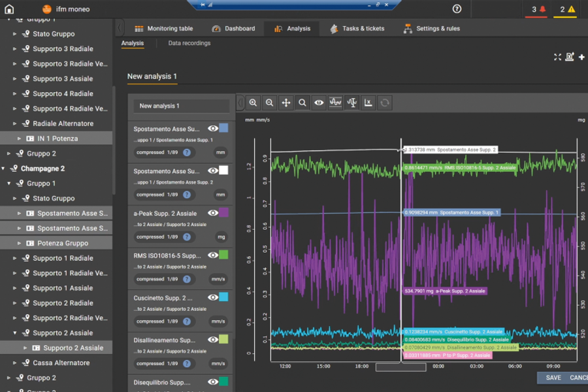Screen dimensions: 588x392
Task: Click help icon for RMS ISO10816-5 series
Action: click(x=187, y=279)
